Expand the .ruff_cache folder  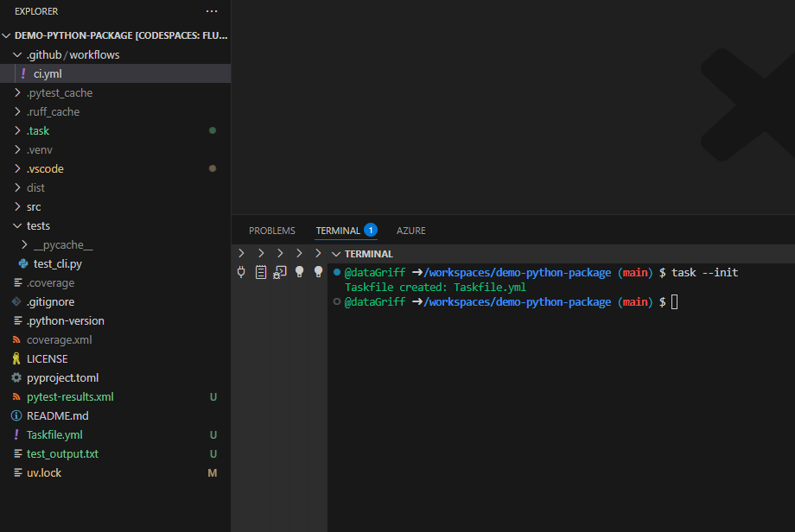[x=17, y=111]
